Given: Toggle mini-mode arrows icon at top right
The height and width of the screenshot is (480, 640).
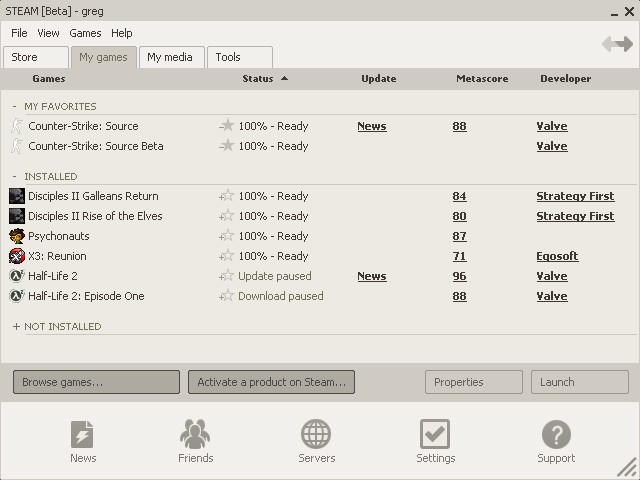Looking at the screenshot, I should (617, 44).
